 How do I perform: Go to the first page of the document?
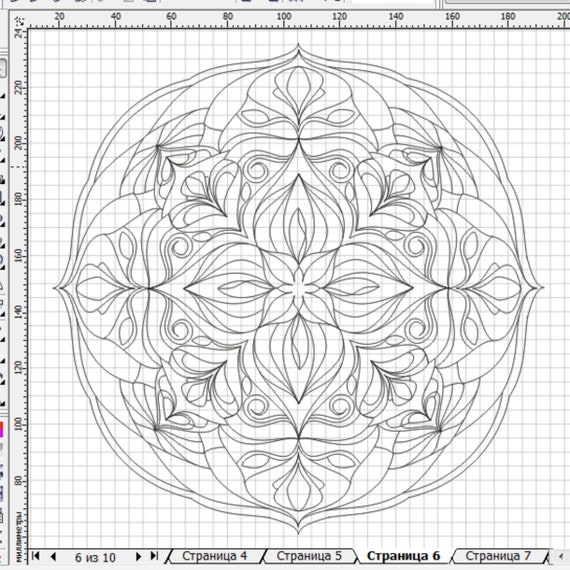(x=36, y=556)
